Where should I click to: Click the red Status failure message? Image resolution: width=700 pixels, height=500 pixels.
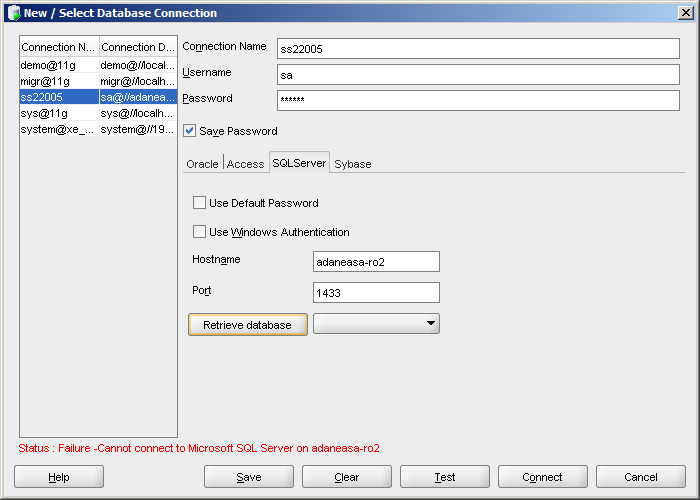[x=199, y=448]
